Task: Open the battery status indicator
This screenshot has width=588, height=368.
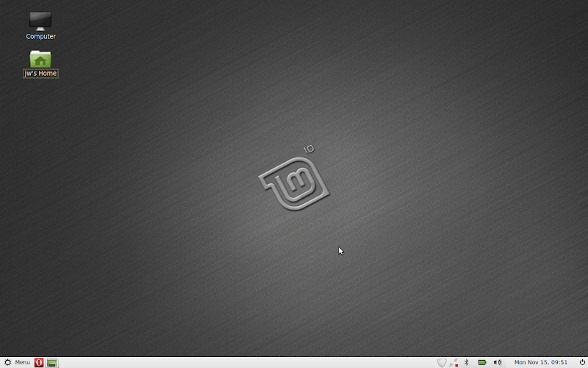Action: click(482, 362)
